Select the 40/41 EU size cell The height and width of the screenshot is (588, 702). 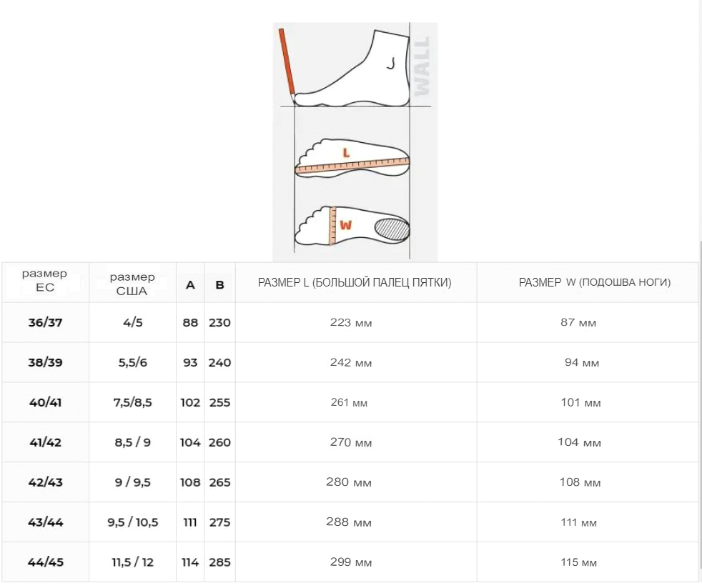pyautogui.click(x=46, y=402)
